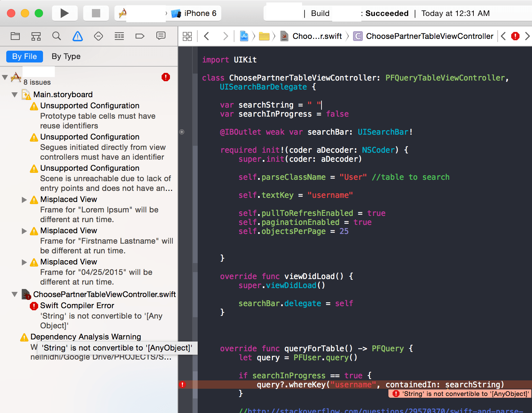Collapse the Main.storyboard issue group
The height and width of the screenshot is (413, 532).
15,94
